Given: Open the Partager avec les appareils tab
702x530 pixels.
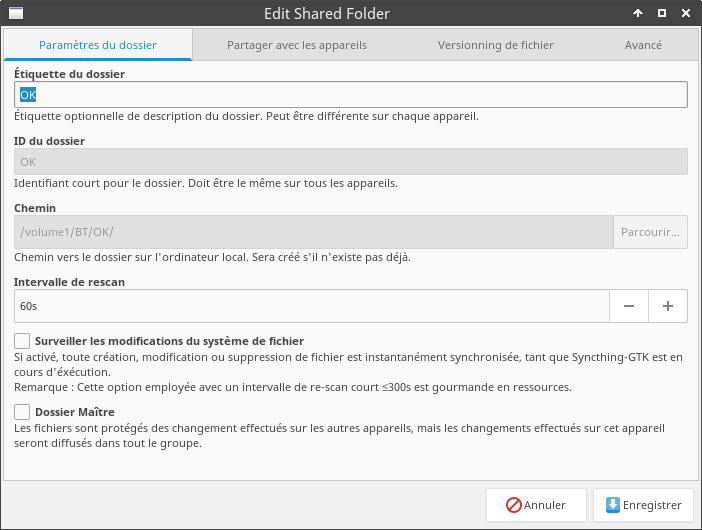Looking at the screenshot, I should pyautogui.click(x=297, y=45).
